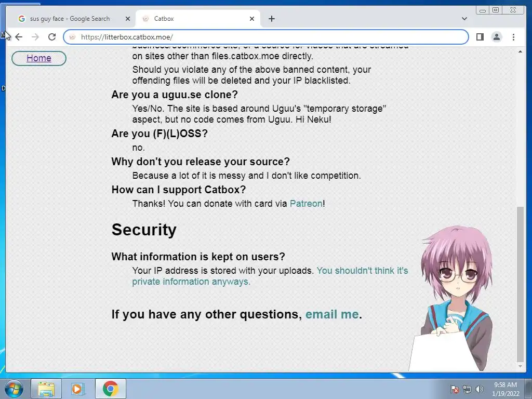Go to the Home link
The height and width of the screenshot is (399, 532).
click(38, 58)
